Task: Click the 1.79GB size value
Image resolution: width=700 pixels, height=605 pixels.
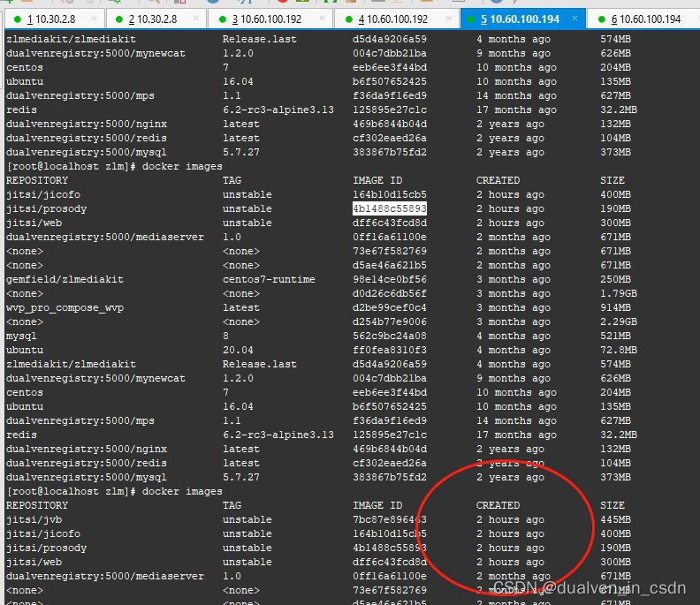Action: click(619, 293)
